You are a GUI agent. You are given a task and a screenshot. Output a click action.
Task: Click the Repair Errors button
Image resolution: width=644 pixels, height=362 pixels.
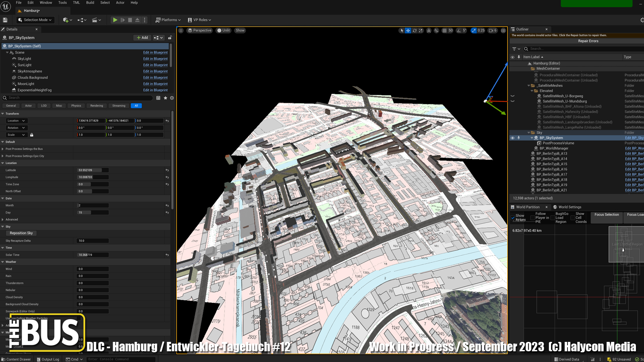pyautogui.click(x=588, y=41)
